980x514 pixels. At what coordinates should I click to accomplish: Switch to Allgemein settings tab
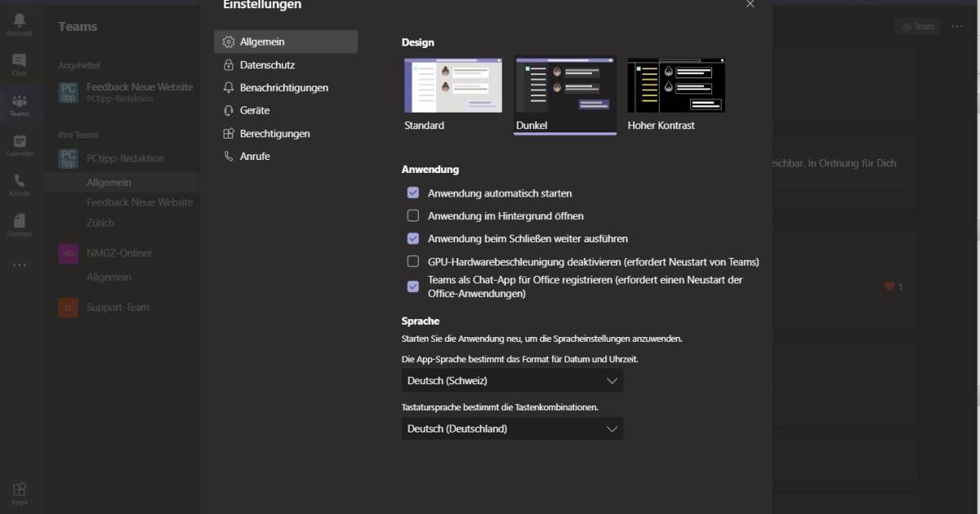click(x=286, y=42)
